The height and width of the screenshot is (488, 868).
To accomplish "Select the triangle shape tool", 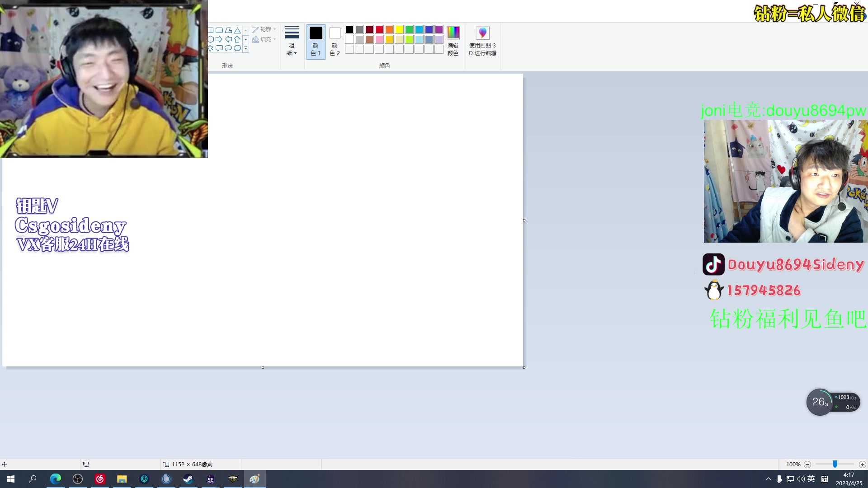I will click(x=237, y=30).
